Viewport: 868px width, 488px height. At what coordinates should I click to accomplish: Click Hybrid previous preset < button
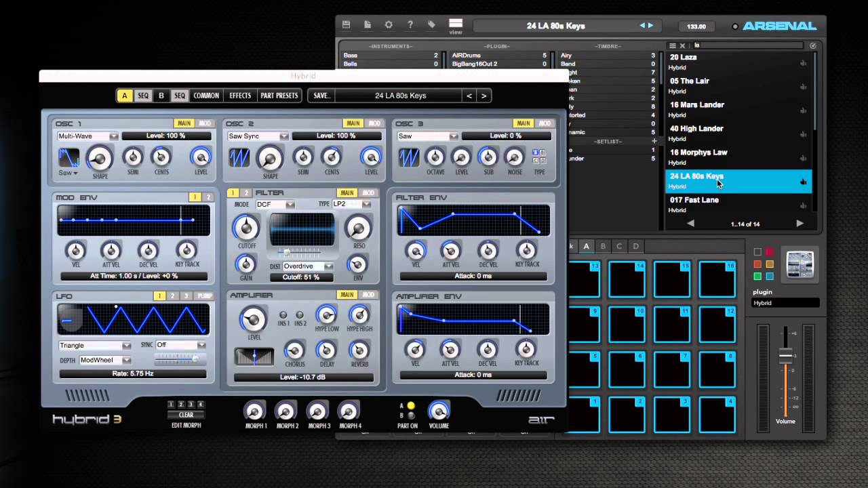(469, 96)
